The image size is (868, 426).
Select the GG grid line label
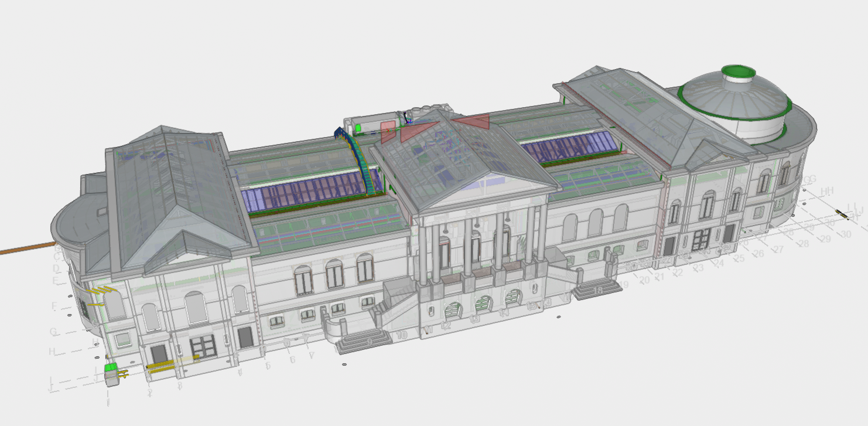pos(810,179)
